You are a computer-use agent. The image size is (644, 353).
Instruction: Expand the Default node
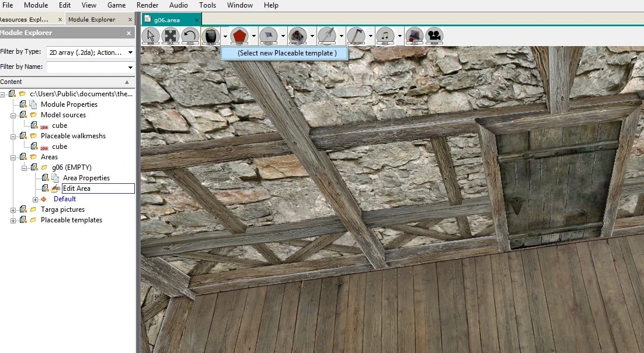[35, 200]
